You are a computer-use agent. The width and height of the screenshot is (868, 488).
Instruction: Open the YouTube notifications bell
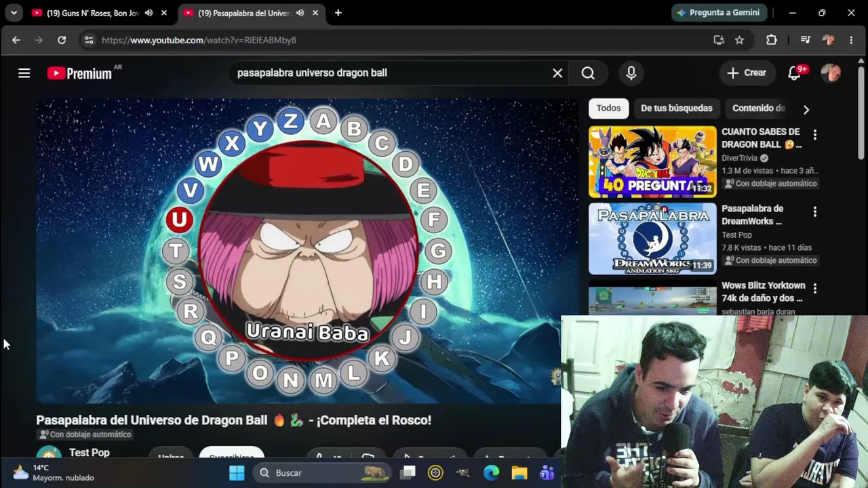[x=794, y=73]
